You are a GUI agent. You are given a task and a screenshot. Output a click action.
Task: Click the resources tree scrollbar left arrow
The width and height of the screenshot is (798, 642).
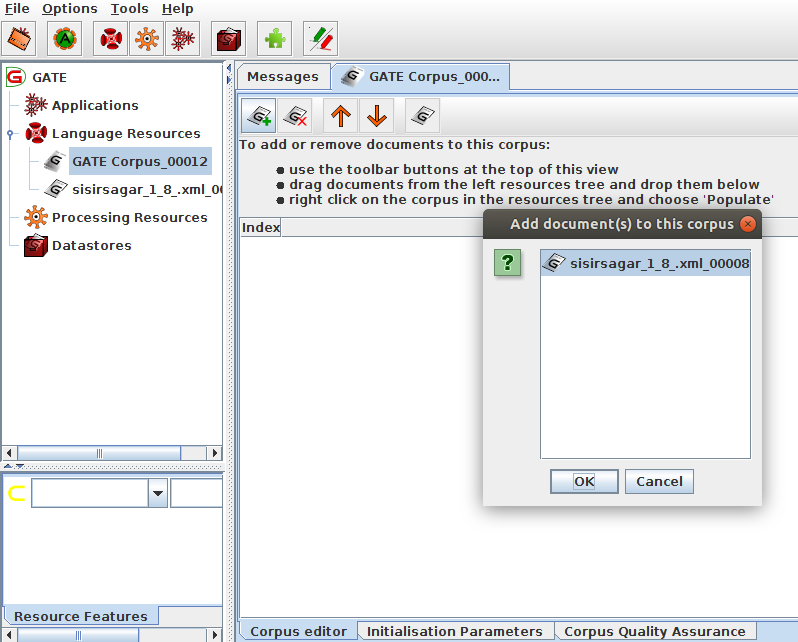9,453
